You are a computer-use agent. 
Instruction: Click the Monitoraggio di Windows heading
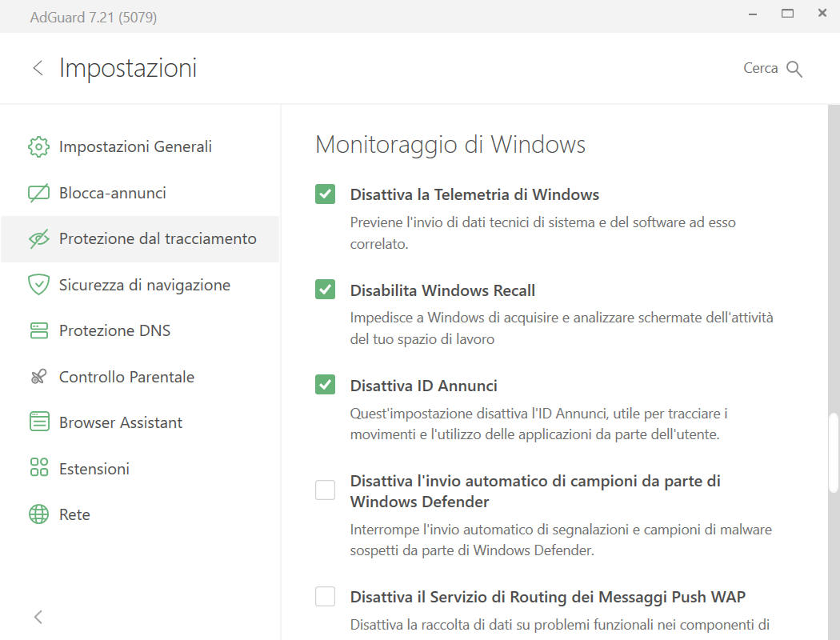pyautogui.click(x=450, y=145)
